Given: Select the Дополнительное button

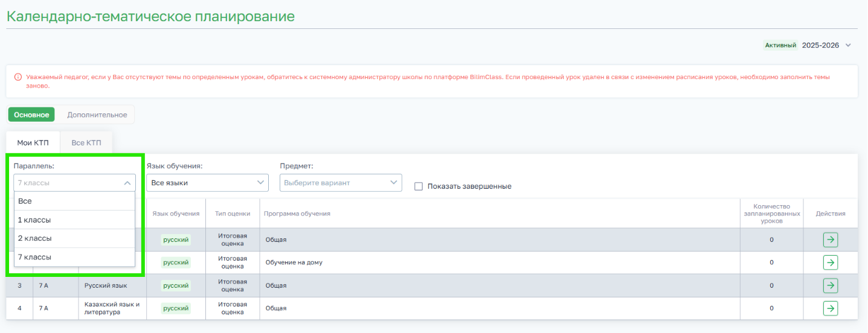Looking at the screenshot, I should click(x=97, y=115).
